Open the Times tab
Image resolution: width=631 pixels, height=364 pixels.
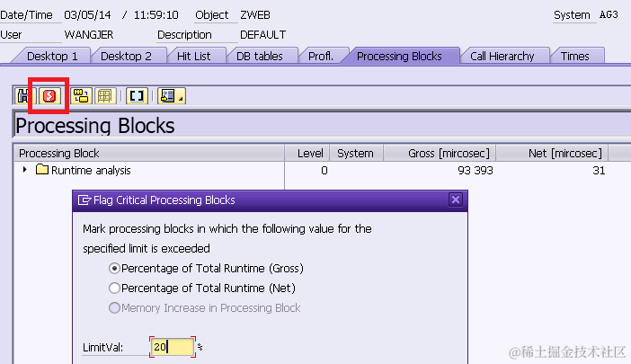[574, 56]
